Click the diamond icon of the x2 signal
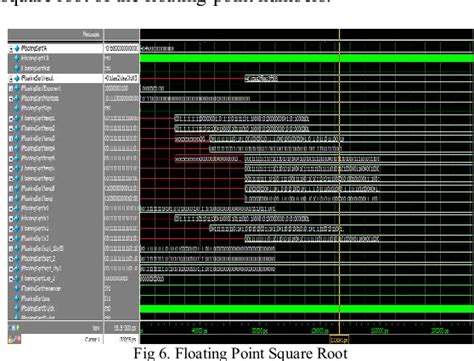The image size is (474, 361). (17, 229)
